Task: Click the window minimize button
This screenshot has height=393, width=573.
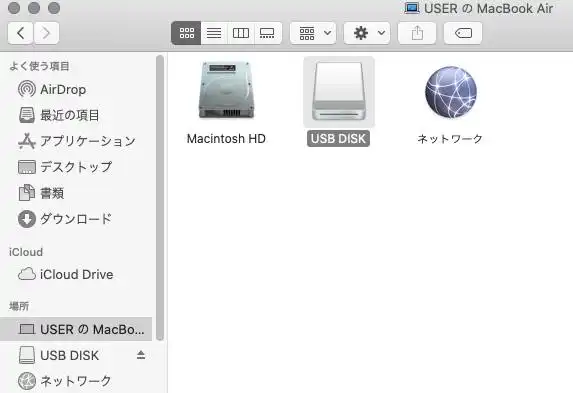Action: coord(34,8)
